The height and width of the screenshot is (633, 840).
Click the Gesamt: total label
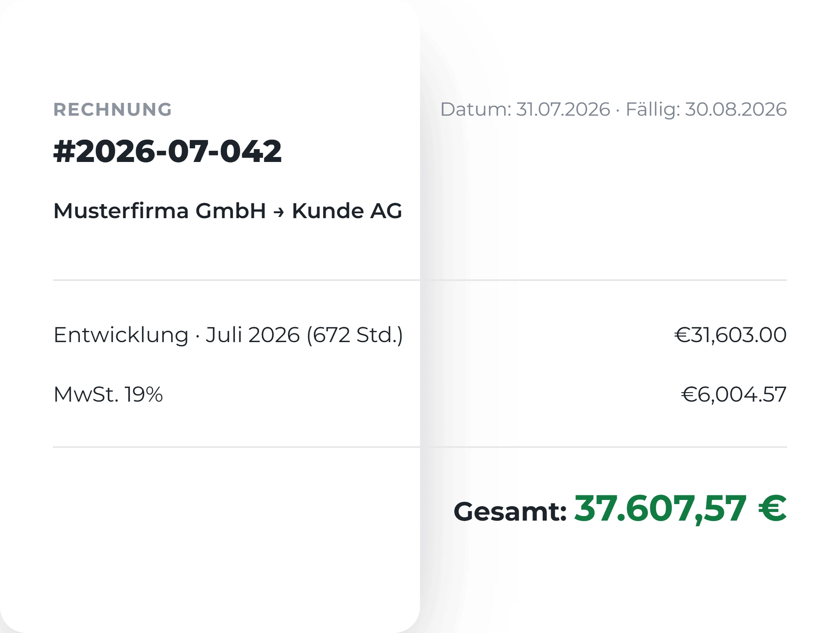click(510, 512)
